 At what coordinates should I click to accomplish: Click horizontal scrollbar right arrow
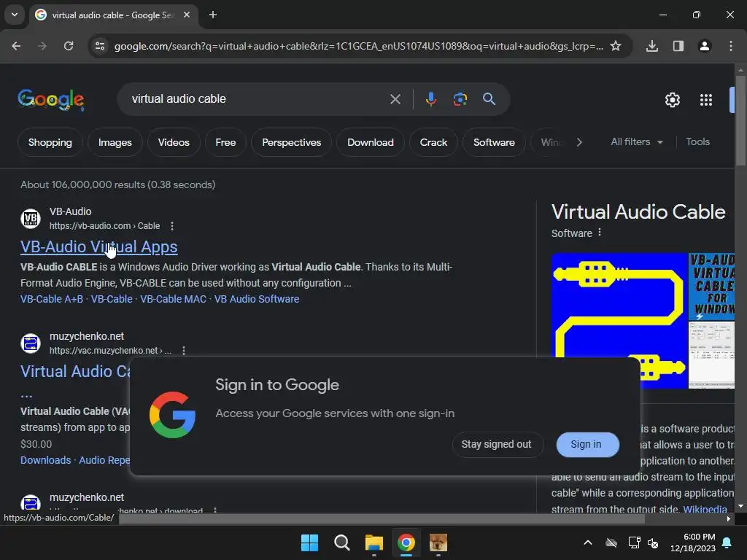(x=729, y=519)
